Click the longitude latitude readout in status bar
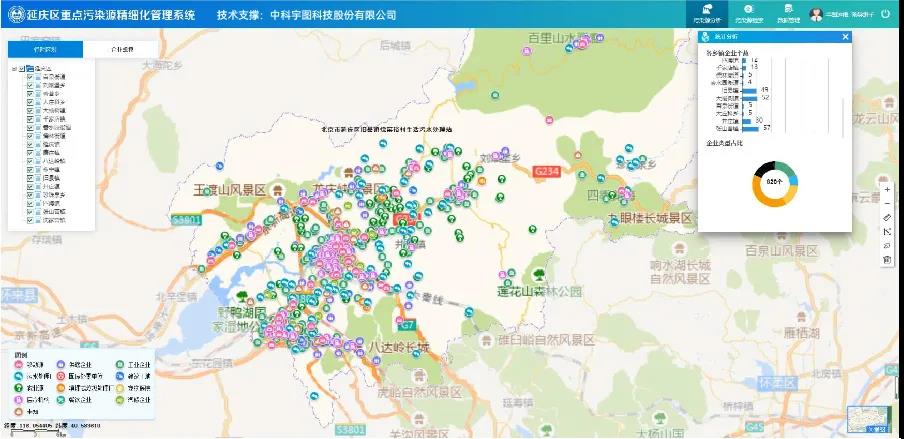This screenshot has height=439, width=904. 52,426
